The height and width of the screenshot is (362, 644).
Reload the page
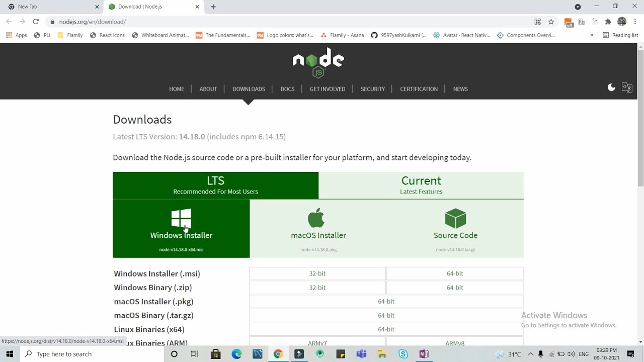coord(36,22)
